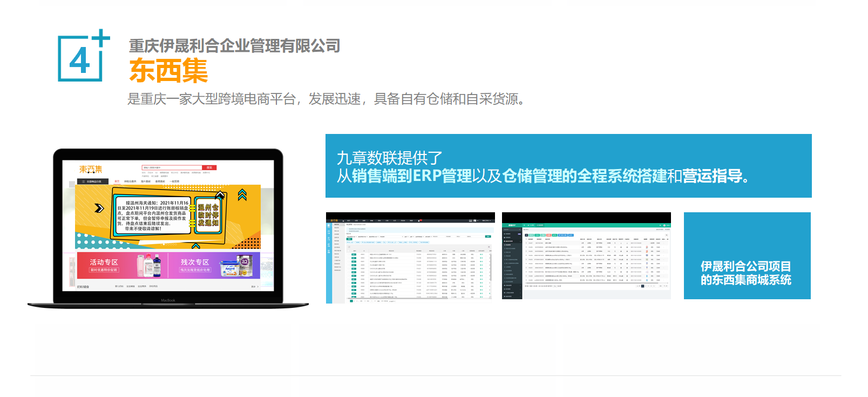The height and width of the screenshot is (397, 868).
Task: Select the 一般贸易 tab
Action: pyautogui.click(x=175, y=181)
